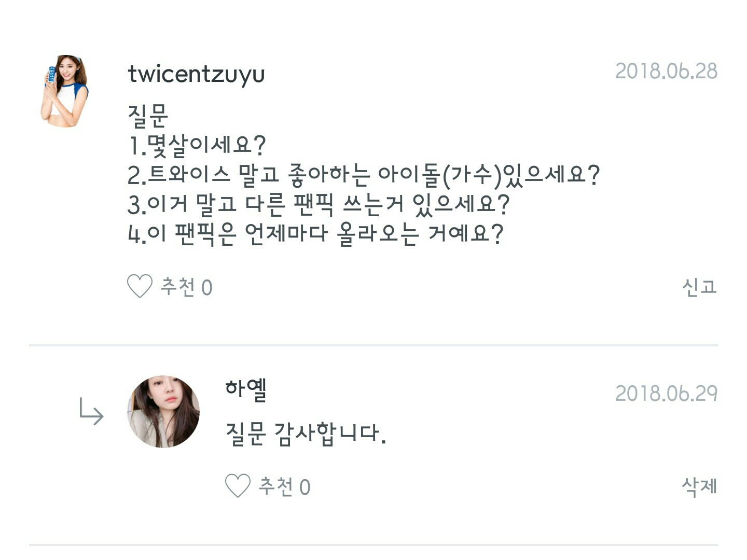The image size is (747, 560).
Task: Click the 2018.06.28 date stamp
Action: 666,72
